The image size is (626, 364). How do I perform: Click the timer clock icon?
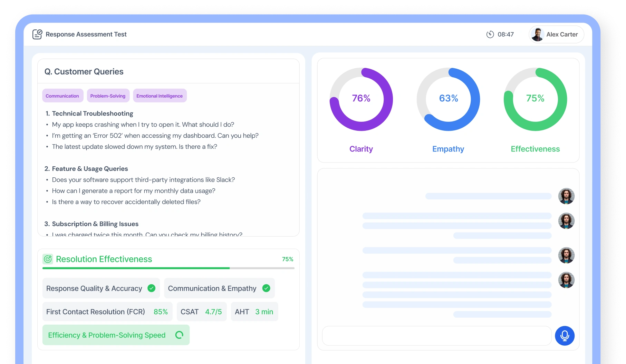coord(490,35)
